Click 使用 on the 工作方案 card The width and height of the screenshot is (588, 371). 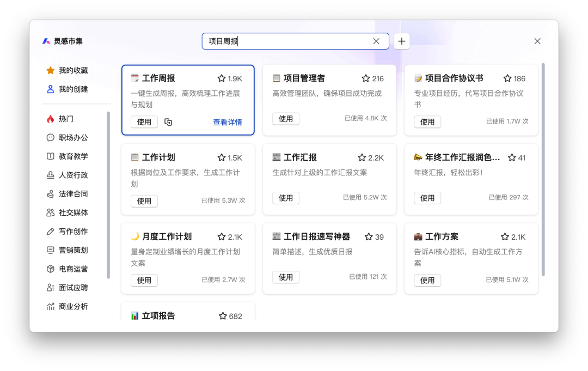427,280
